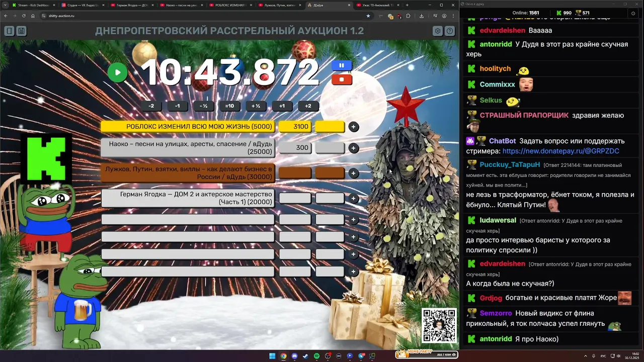The width and height of the screenshot is (644, 362).
Task: Add half a minute with the +½ button
Action: pyautogui.click(x=256, y=106)
